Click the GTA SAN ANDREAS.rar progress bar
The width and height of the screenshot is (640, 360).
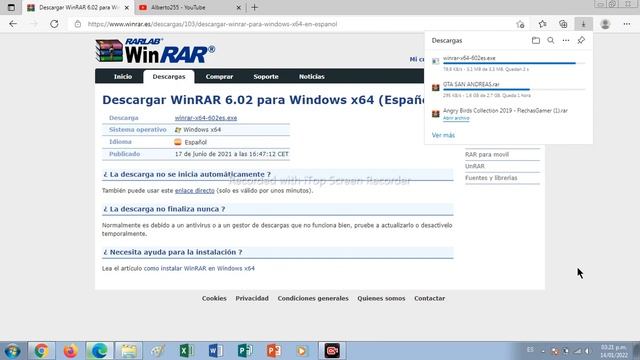(514, 89)
